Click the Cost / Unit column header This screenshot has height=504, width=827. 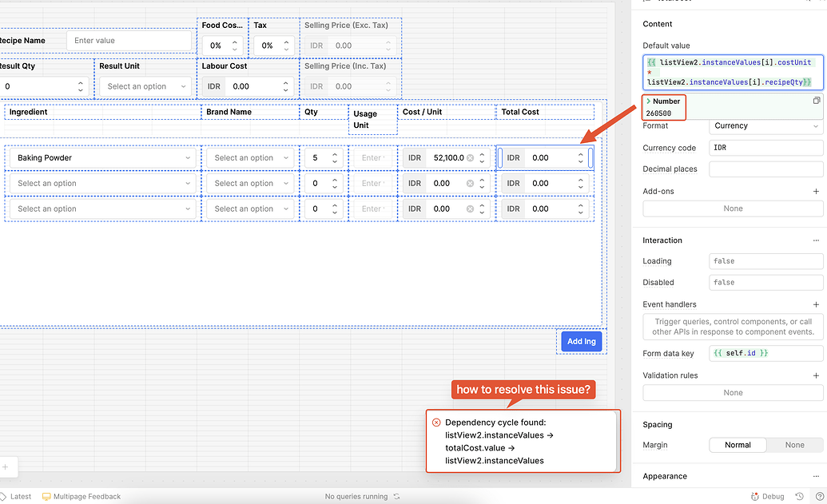point(422,112)
